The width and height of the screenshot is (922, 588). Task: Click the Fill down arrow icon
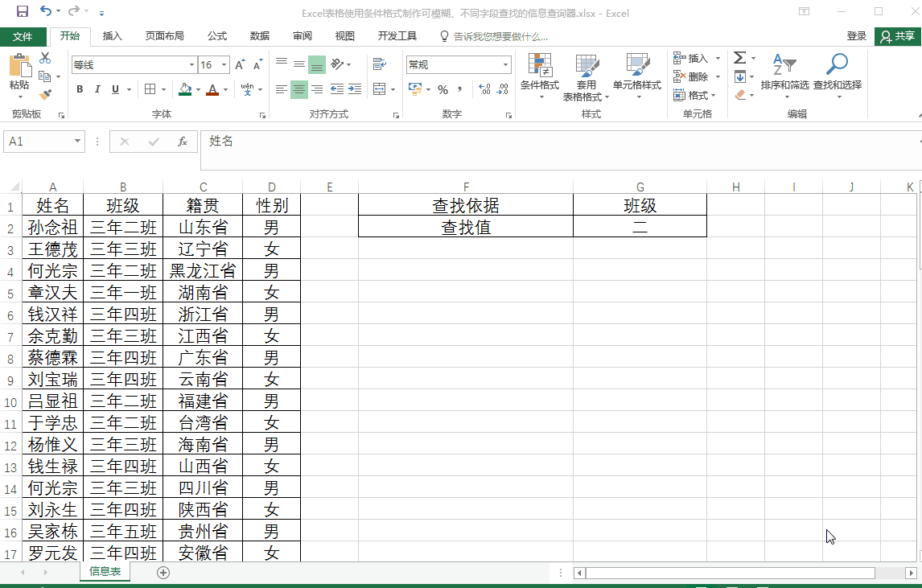tap(739, 76)
